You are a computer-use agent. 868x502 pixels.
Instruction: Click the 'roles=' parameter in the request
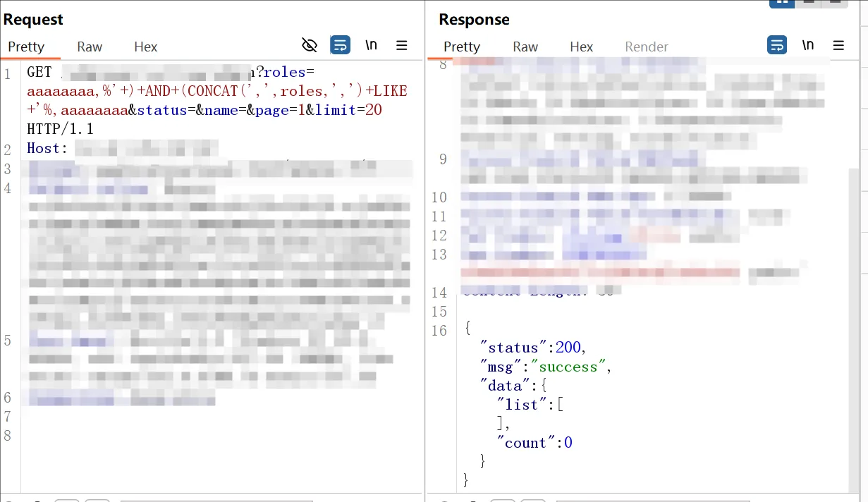click(x=289, y=72)
